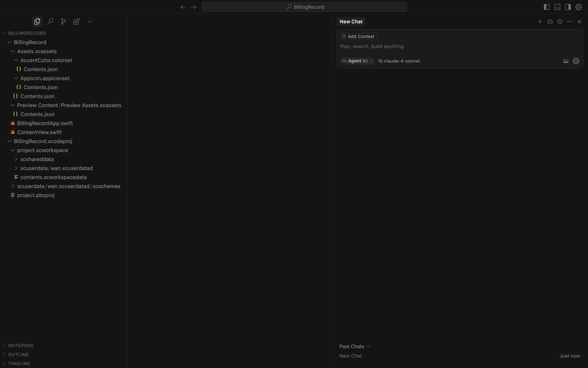The image size is (588, 368).
Task: Open the cloud agents icon
Action: [x=550, y=22]
